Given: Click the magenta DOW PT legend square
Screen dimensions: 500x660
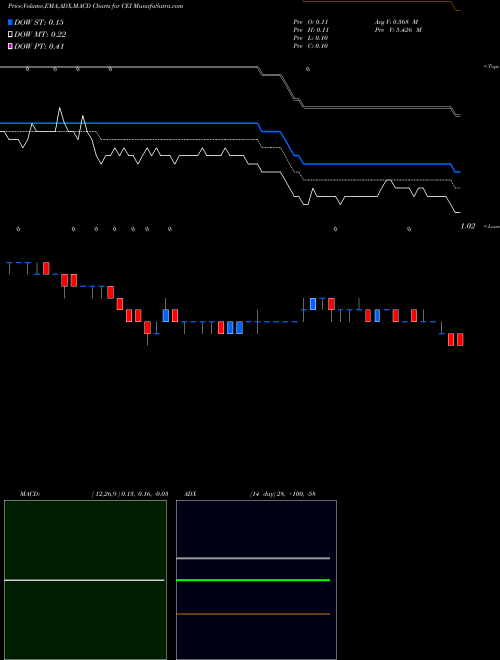Looking at the screenshot, I should (x=10, y=47).
